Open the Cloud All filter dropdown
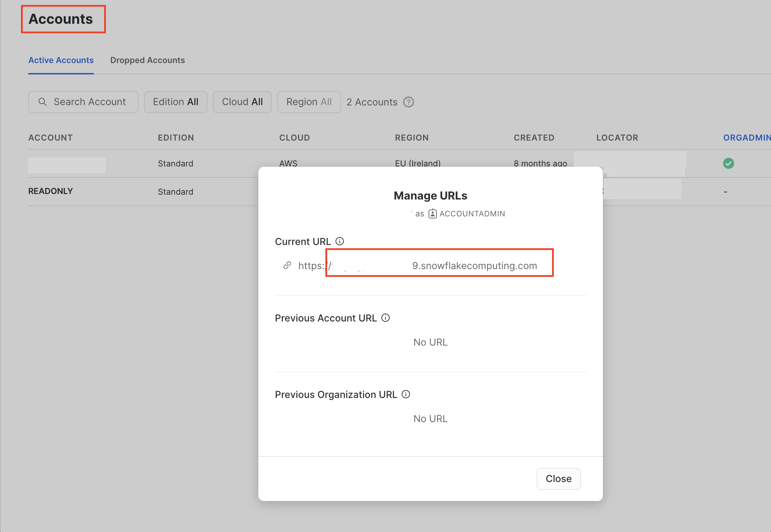 (x=242, y=102)
